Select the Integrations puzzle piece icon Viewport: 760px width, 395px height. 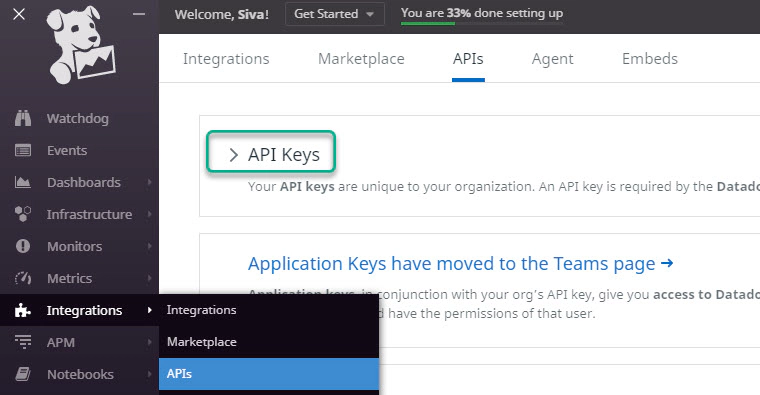[x=23, y=310]
